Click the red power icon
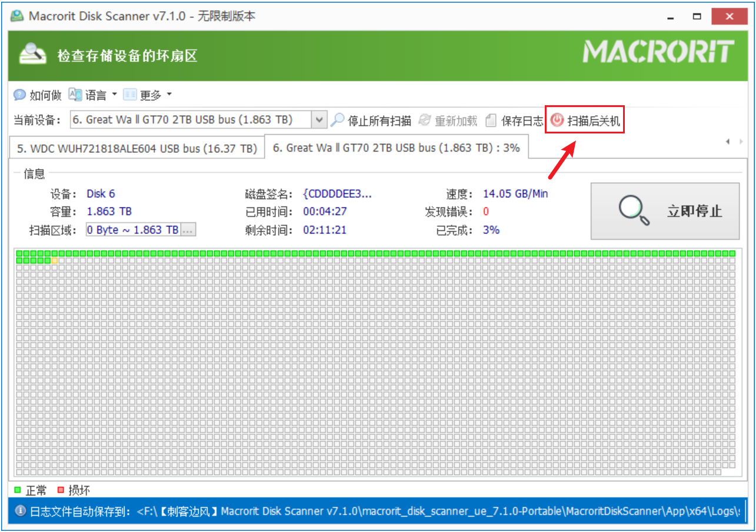Image resolution: width=756 pixels, height=532 pixels. point(557,121)
